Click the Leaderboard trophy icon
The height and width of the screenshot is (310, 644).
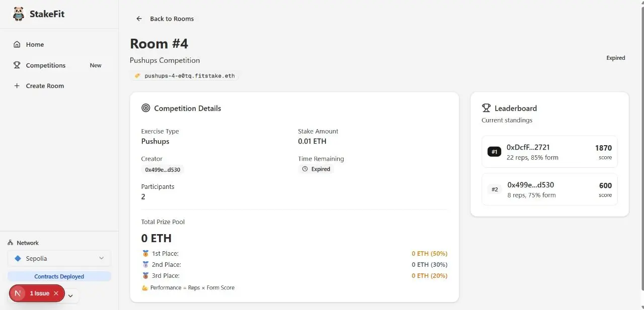(x=486, y=108)
